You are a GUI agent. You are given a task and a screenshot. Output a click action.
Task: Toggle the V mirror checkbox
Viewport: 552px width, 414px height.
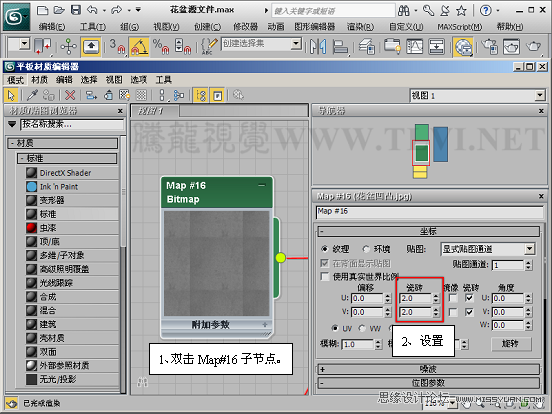click(x=453, y=312)
